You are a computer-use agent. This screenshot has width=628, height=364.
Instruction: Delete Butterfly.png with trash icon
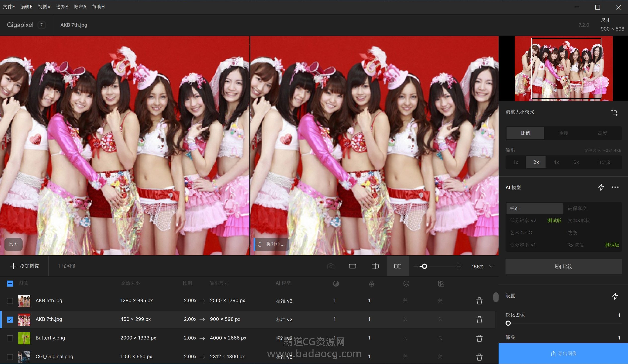click(x=479, y=338)
